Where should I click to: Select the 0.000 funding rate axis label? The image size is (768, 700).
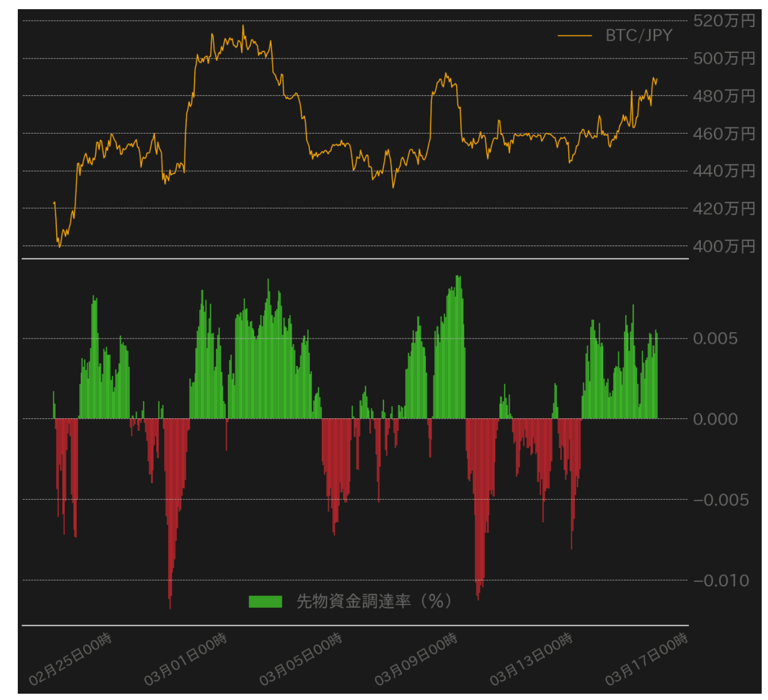coord(715,419)
